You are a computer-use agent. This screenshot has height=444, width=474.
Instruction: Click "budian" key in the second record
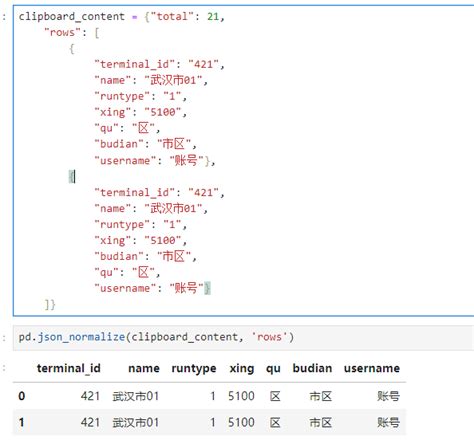(x=119, y=256)
